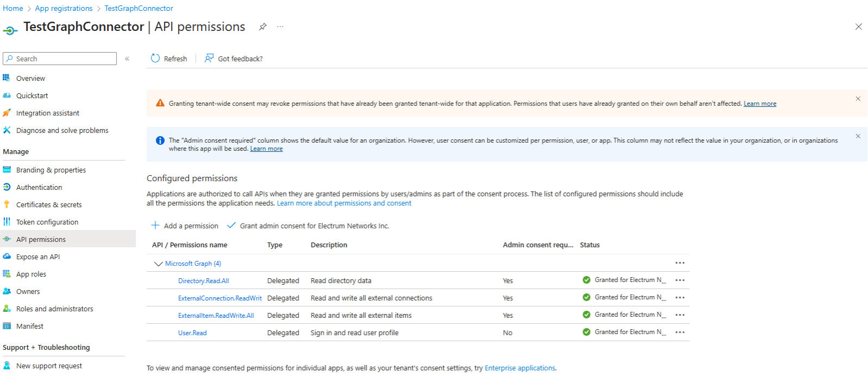Open Learn more in the info banner

click(267, 149)
